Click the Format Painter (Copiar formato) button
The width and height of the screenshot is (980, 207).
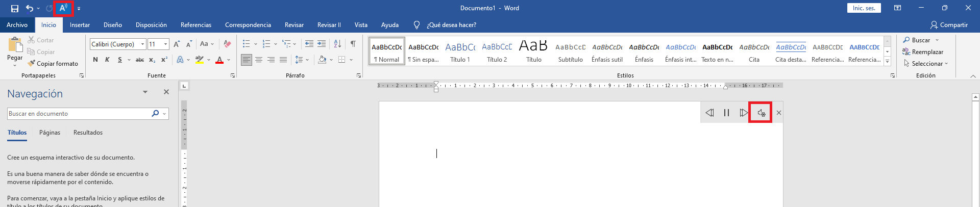[53, 64]
